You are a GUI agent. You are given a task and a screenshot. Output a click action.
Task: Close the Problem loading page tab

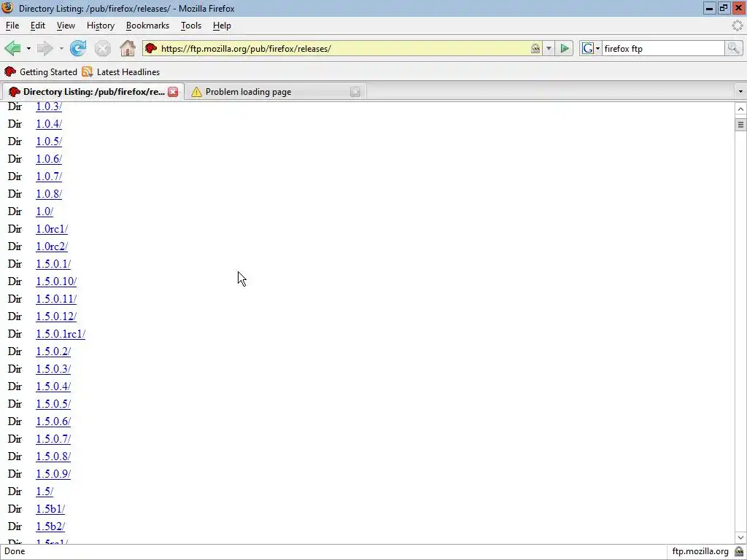355,92
